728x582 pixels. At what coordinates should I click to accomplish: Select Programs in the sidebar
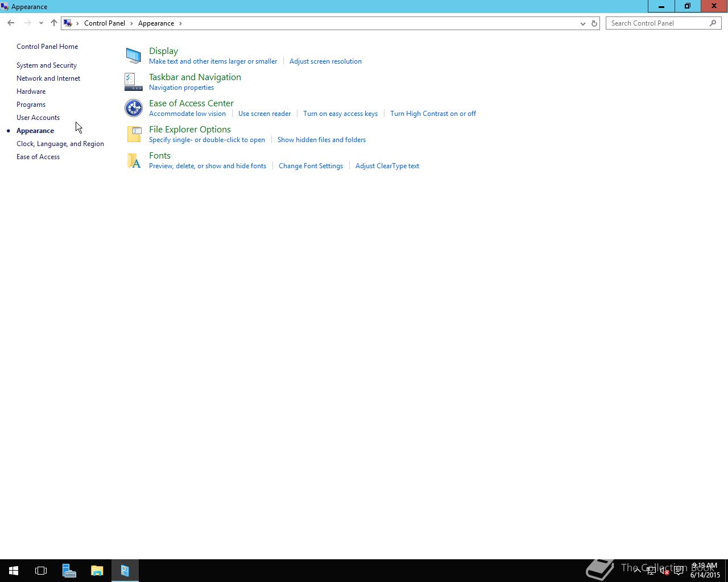point(31,105)
